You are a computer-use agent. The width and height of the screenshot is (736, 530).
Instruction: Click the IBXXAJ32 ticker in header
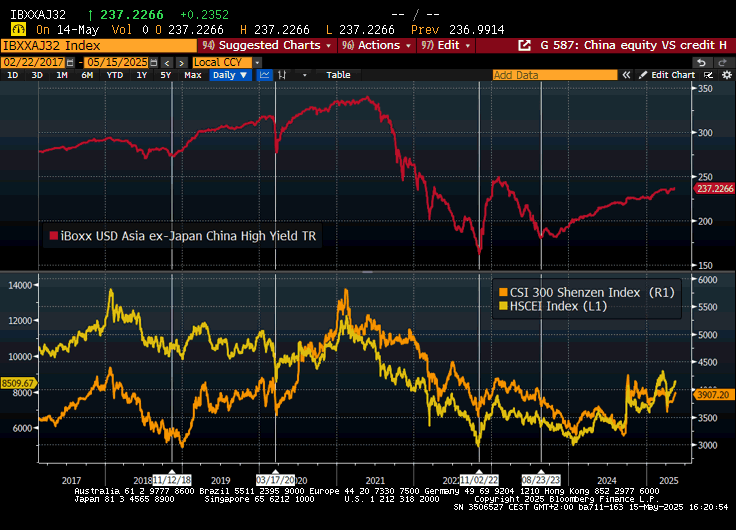pos(38,15)
